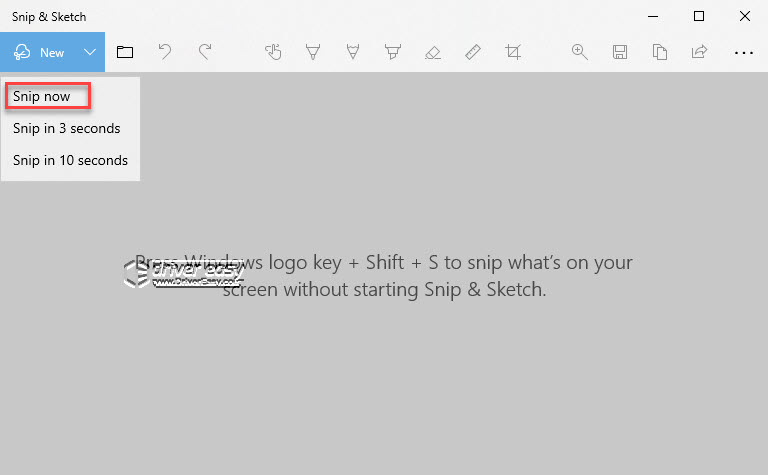Copy the snip to clipboard
The width and height of the screenshot is (768, 475).
[660, 52]
